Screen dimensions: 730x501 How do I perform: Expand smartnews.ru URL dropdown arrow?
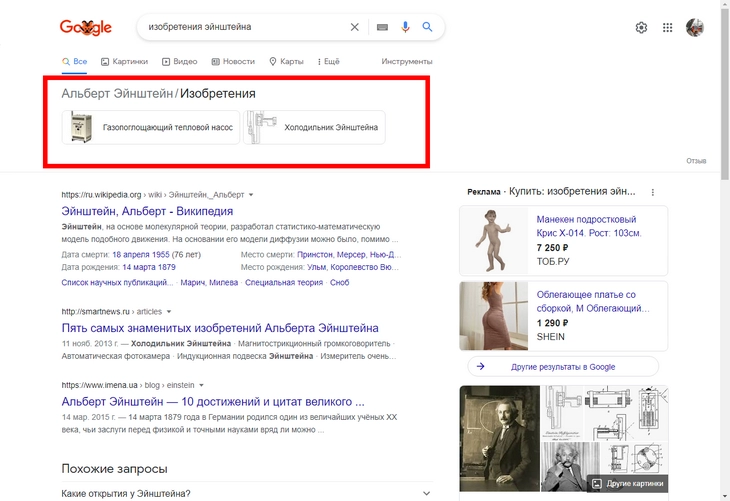tap(169, 311)
